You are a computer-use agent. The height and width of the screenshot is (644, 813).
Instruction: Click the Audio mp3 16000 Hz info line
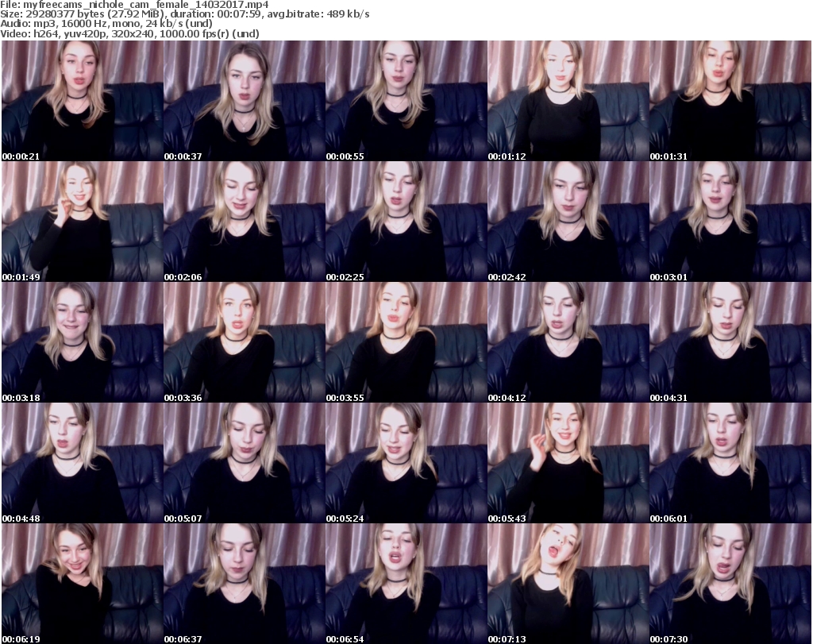coord(106,24)
